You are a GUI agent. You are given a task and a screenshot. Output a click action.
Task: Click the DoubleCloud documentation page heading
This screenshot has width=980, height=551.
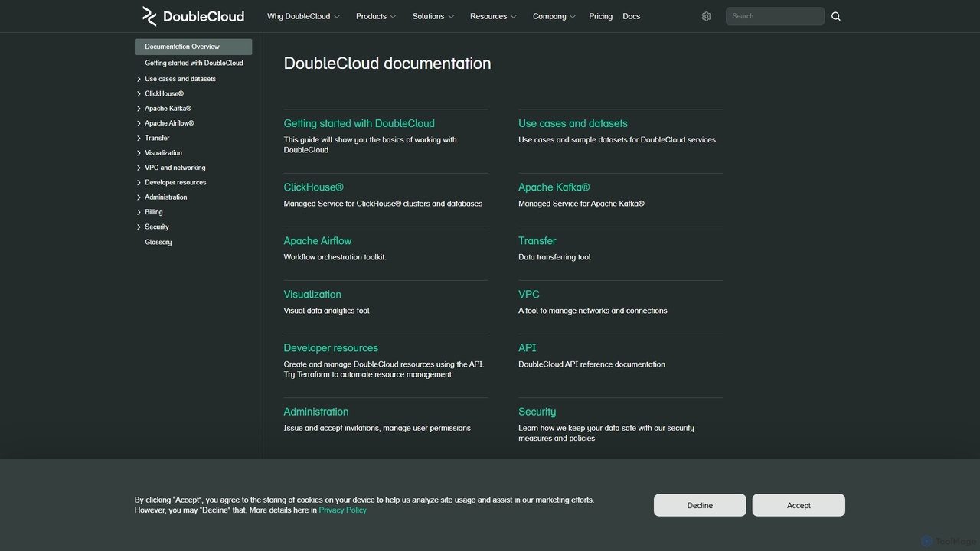point(387,64)
